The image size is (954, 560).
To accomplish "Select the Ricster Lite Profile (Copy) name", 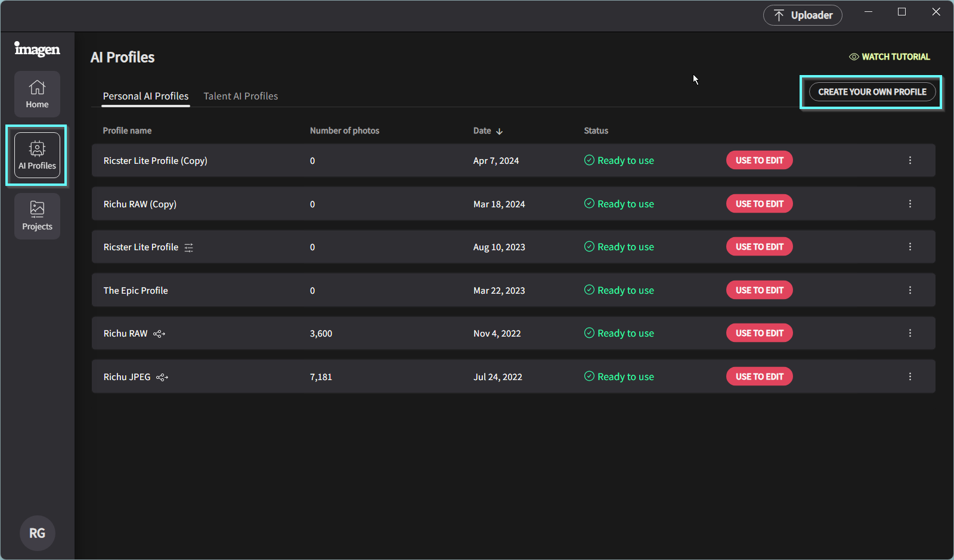I will 156,161.
